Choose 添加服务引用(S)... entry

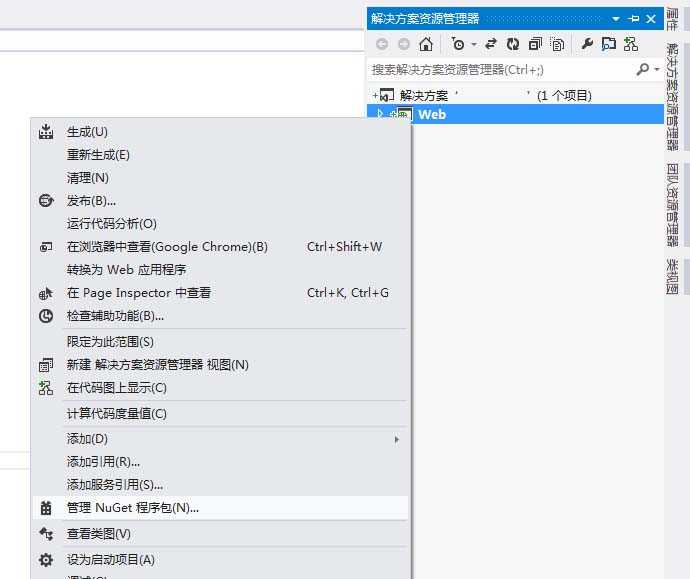click(x=220, y=485)
